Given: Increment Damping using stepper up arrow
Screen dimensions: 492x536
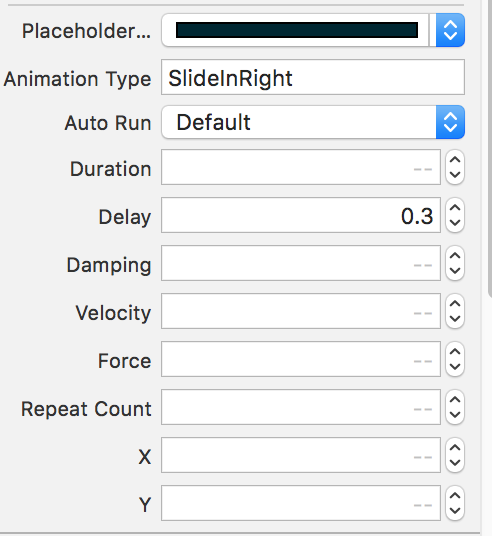Looking at the screenshot, I should tap(455, 255).
